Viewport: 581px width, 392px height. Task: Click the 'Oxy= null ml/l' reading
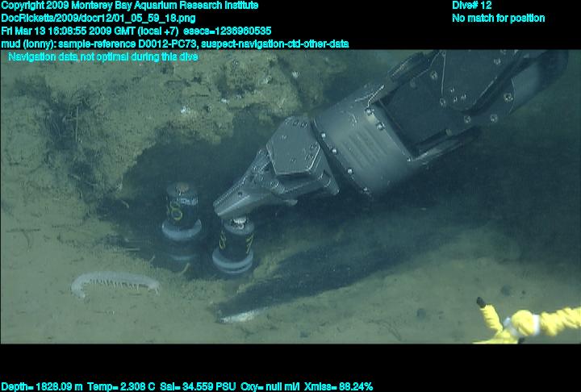point(270,387)
